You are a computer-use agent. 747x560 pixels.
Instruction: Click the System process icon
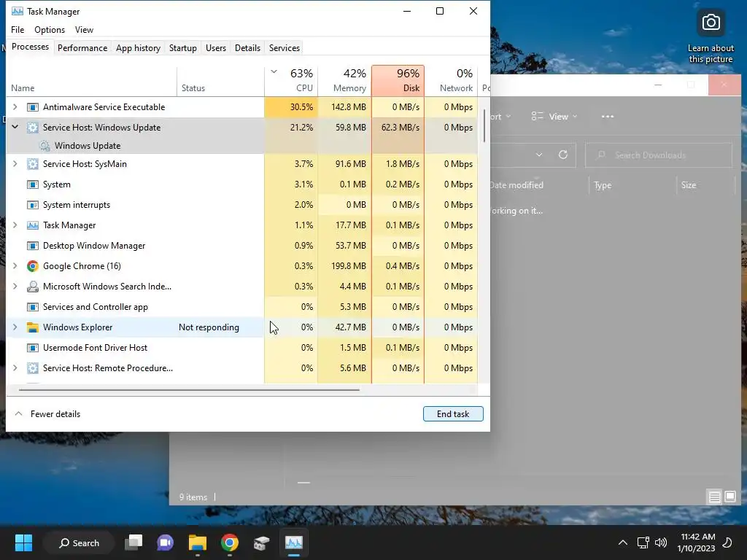pyautogui.click(x=32, y=184)
